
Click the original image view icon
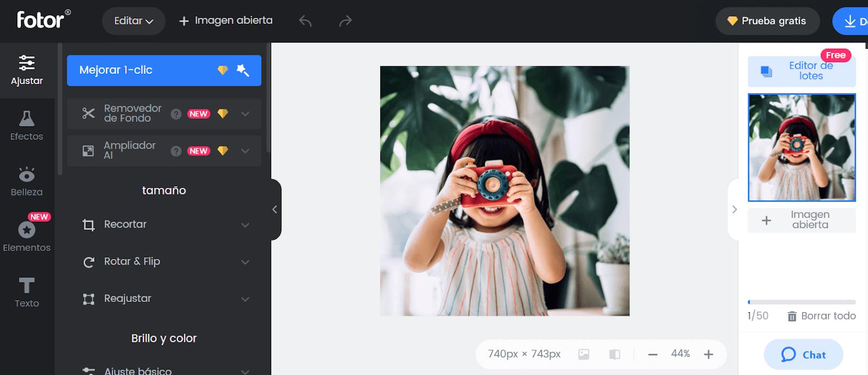(x=584, y=354)
